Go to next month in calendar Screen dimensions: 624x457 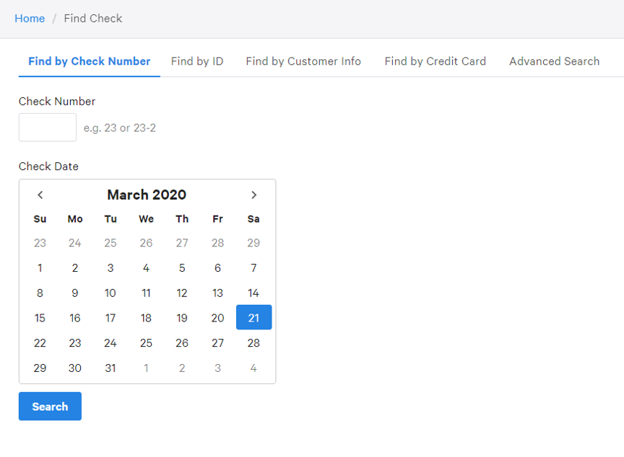(x=254, y=195)
